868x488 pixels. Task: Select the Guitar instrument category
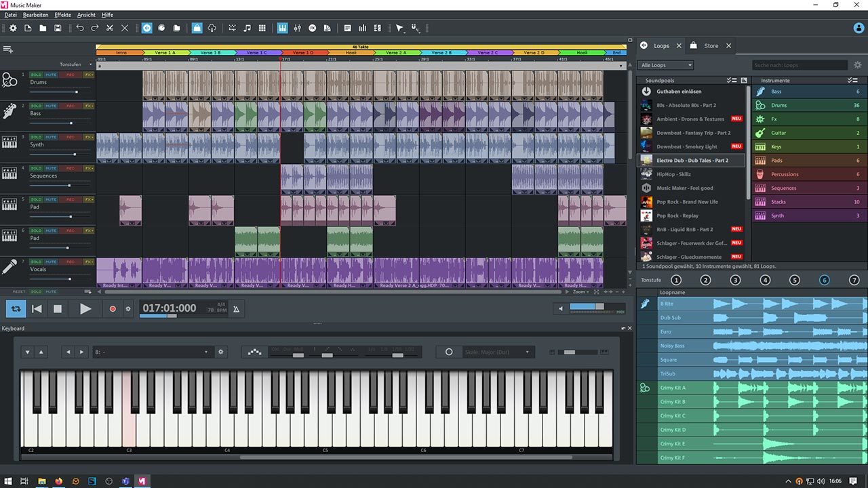click(778, 133)
